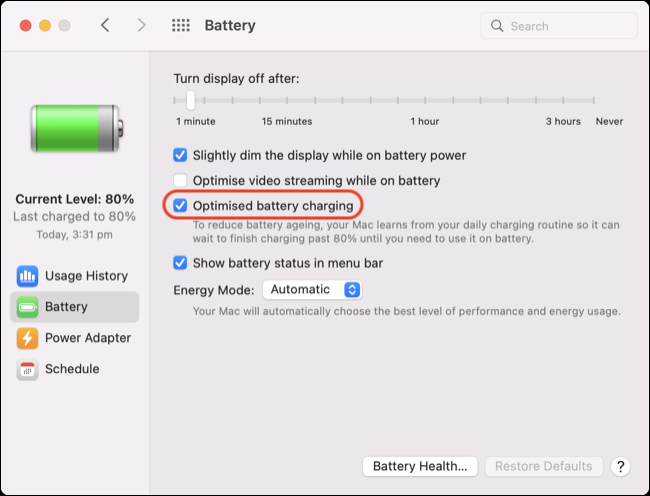The width and height of the screenshot is (650, 496).
Task: Enable optimise video streaming while on battery
Action: (x=180, y=181)
